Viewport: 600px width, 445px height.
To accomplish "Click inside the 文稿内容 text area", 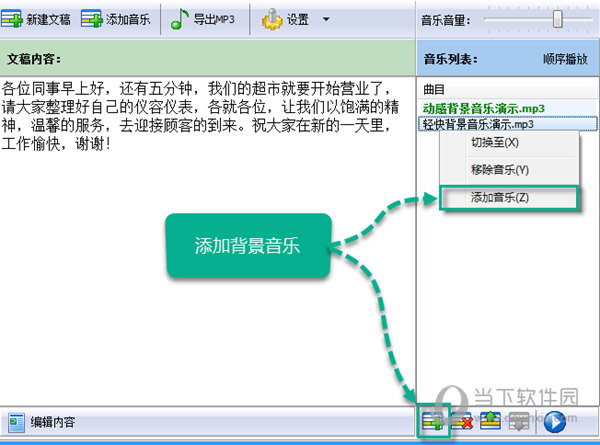I will pyautogui.click(x=207, y=241).
